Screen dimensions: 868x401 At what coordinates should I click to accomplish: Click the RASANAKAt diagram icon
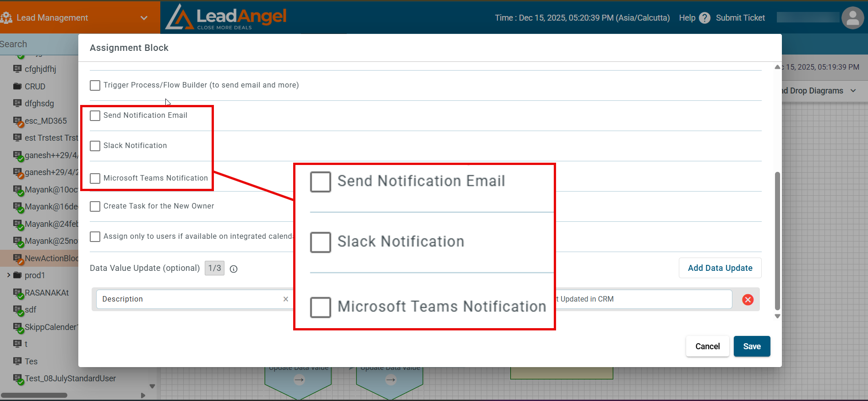tap(18, 293)
